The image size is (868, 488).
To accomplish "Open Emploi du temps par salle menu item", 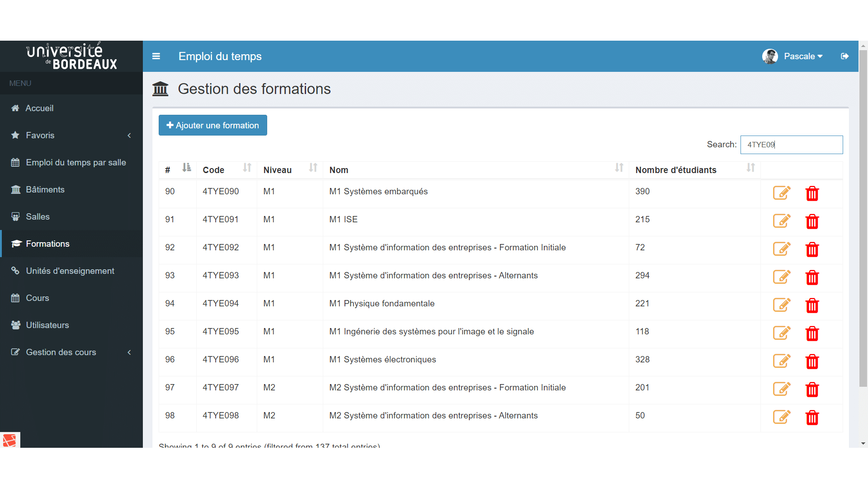I will (x=75, y=162).
